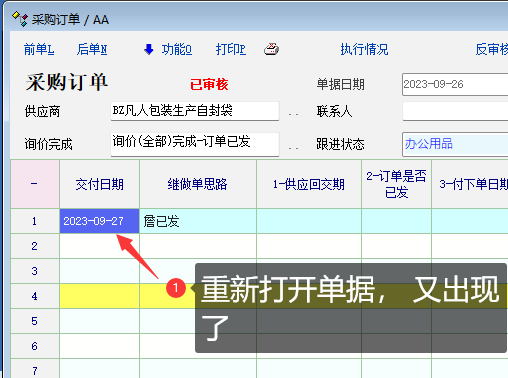The height and width of the screenshot is (378, 508).
Task: Select the 2023-09-27 delivery date cell
Action: 99,221
